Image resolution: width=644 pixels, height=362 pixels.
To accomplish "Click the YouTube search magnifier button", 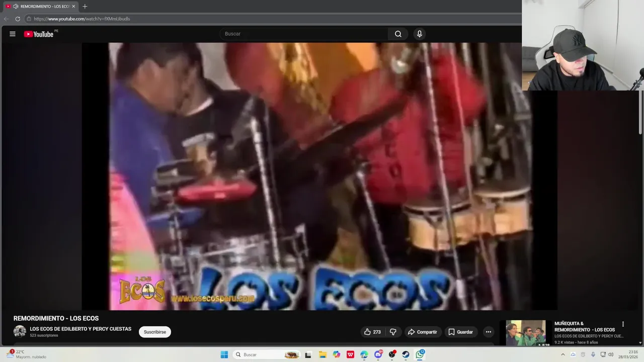I will [398, 34].
